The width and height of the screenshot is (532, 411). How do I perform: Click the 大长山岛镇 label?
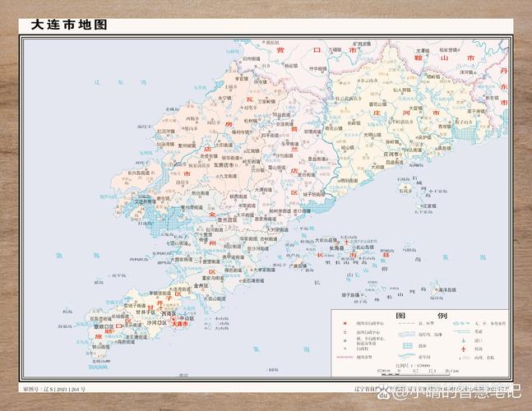[326, 240]
